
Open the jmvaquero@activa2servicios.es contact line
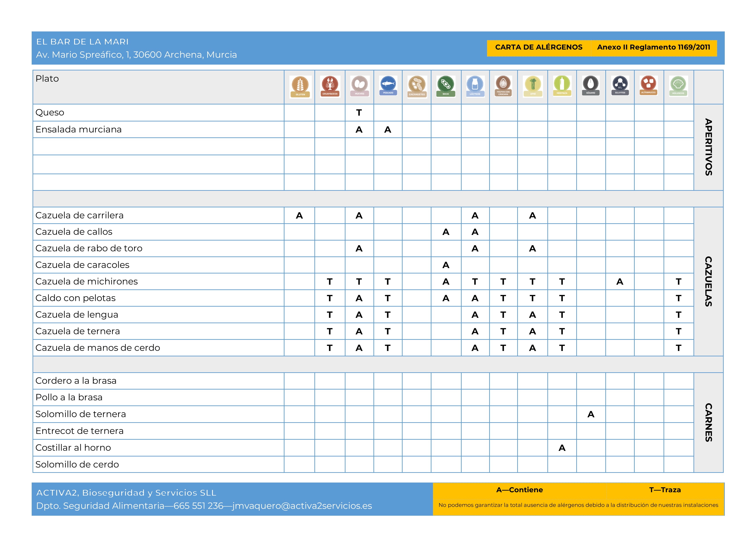point(204,506)
